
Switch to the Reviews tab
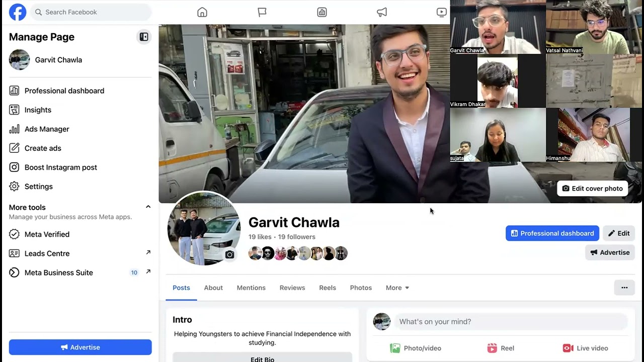[292, 288]
